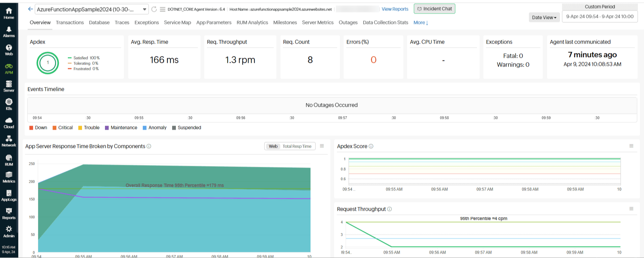Viewport: 644px width, 258px height.
Task: Open the AzureFunctionAppSample2024 monitor dropdown
Action: pyautogui.click(x=91, y=9)
